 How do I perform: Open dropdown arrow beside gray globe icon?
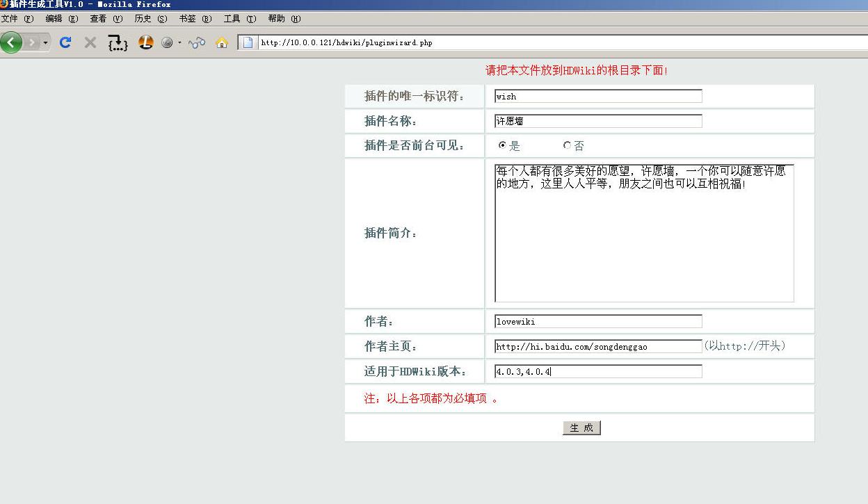pyautogui.click(x=179, y=42)
